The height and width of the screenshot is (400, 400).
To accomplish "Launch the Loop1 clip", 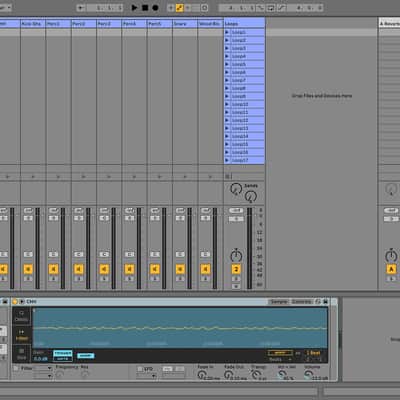I will coord(227,32).
